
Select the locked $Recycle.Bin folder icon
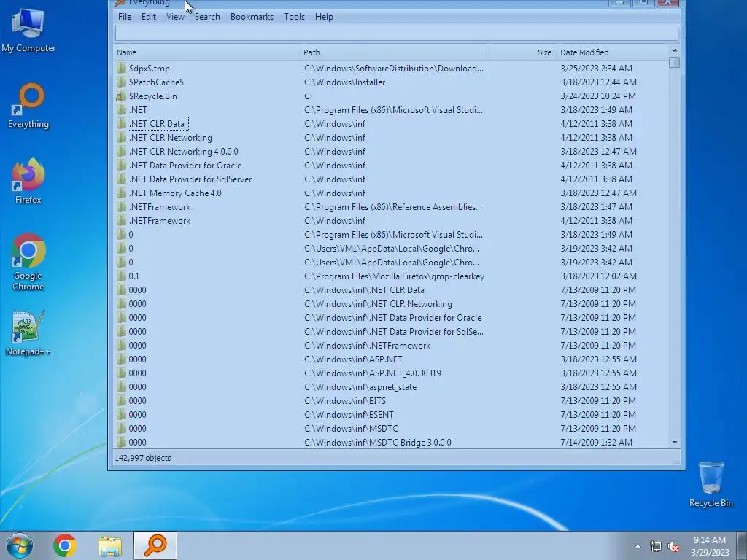click(x=121, y=96)
